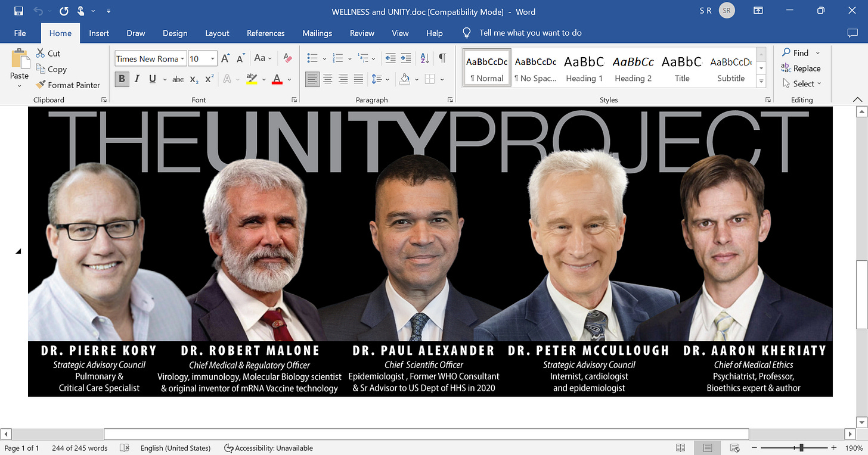The width and height of the screenshot is (868, 455).
Task: Click the Decrease Indent icon
Action: [390, 58]
